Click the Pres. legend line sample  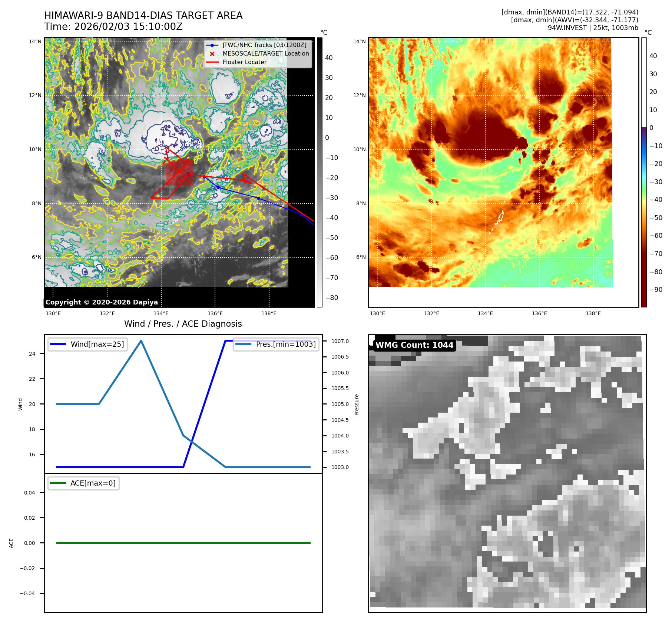tap(243, 344)
